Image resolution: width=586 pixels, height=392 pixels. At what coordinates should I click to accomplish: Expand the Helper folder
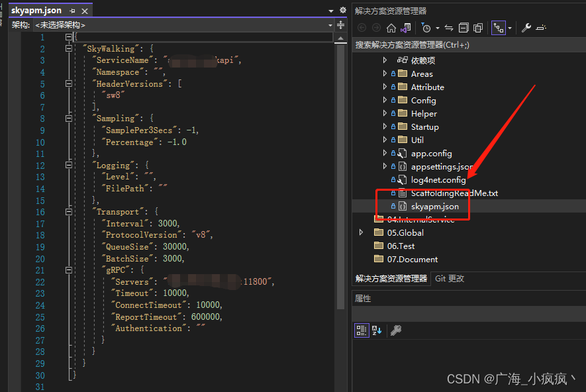[385, 113]
